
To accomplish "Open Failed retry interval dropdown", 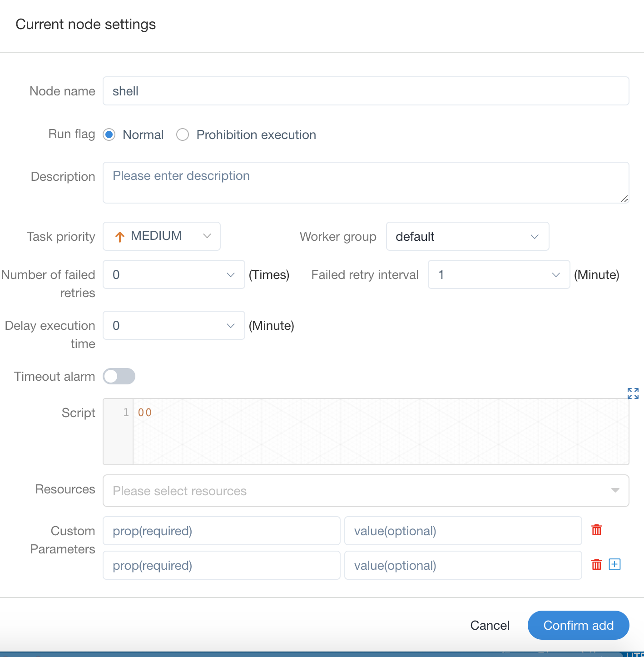I will point(499,274).
